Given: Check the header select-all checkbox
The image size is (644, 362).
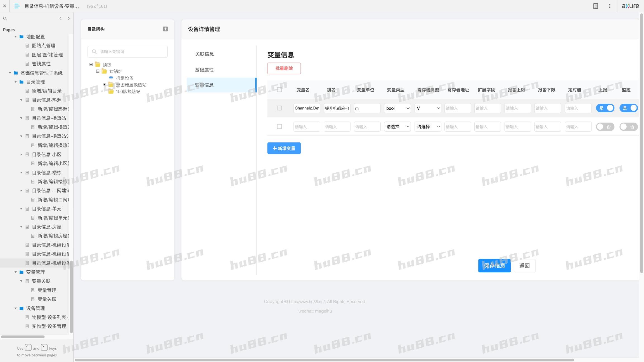Looking at the screenshot, I should click(279, 90).
